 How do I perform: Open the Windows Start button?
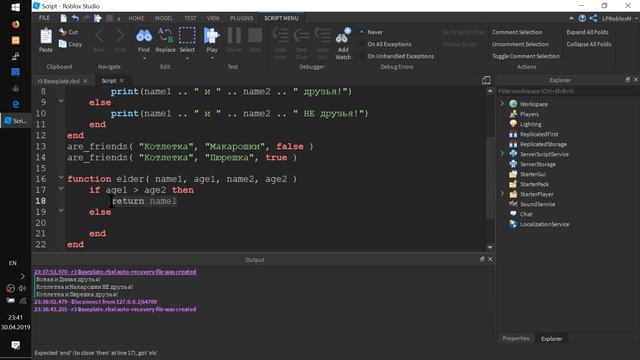[16, 7]
